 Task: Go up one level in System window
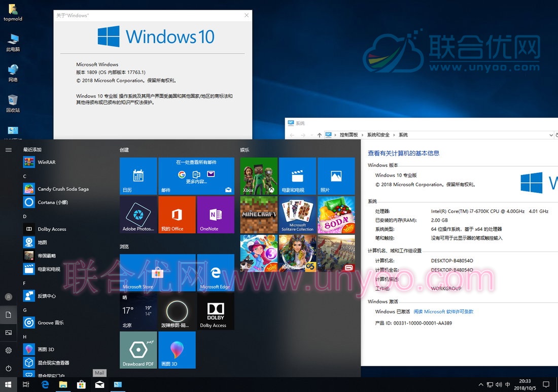(319, 135)
